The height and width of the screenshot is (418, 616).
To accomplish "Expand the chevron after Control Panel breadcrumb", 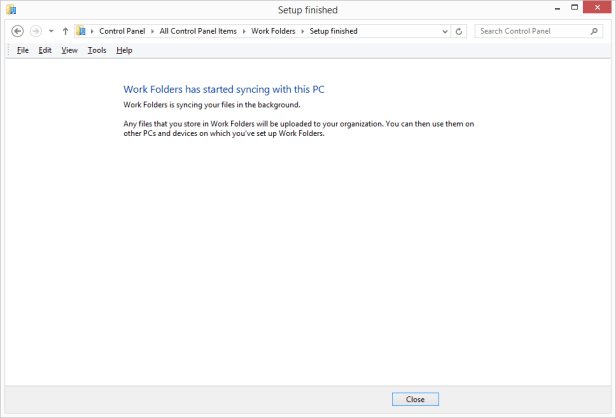I will [153, 31].
